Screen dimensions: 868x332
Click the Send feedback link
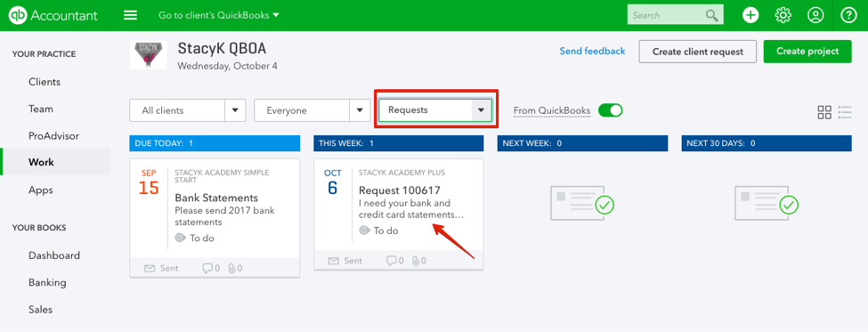pos(592,51)
